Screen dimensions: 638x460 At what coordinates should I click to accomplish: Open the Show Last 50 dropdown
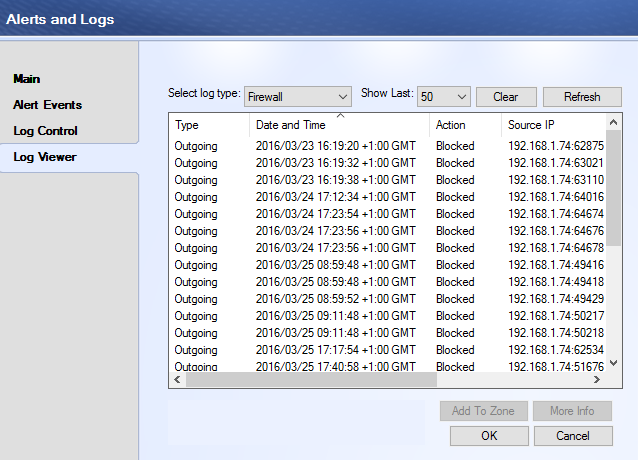click(443, 97)
